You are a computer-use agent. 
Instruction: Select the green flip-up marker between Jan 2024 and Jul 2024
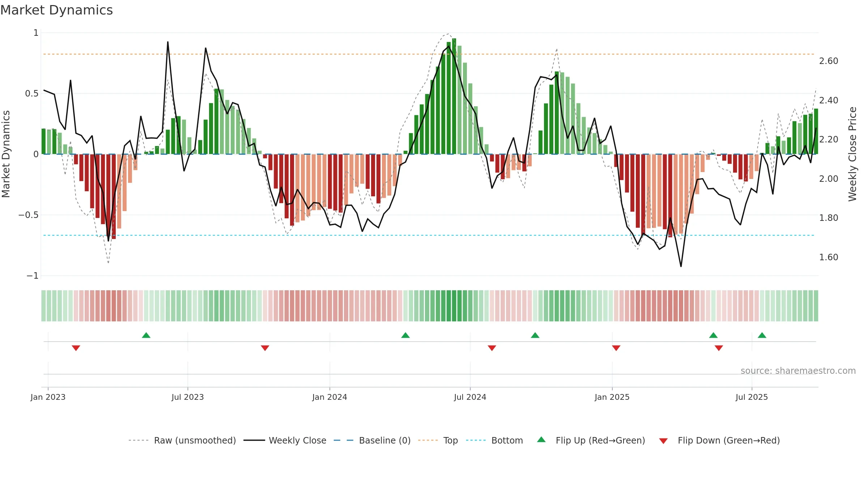coord(405,335)
